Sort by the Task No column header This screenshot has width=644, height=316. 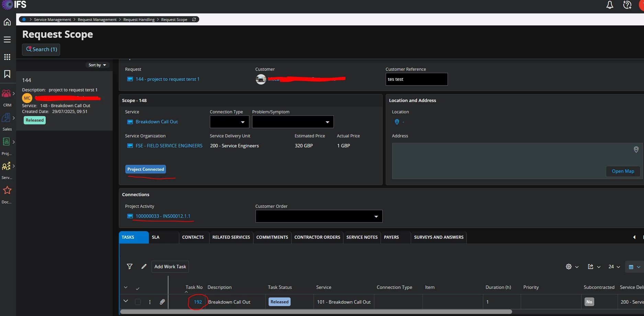pos(194,287)
